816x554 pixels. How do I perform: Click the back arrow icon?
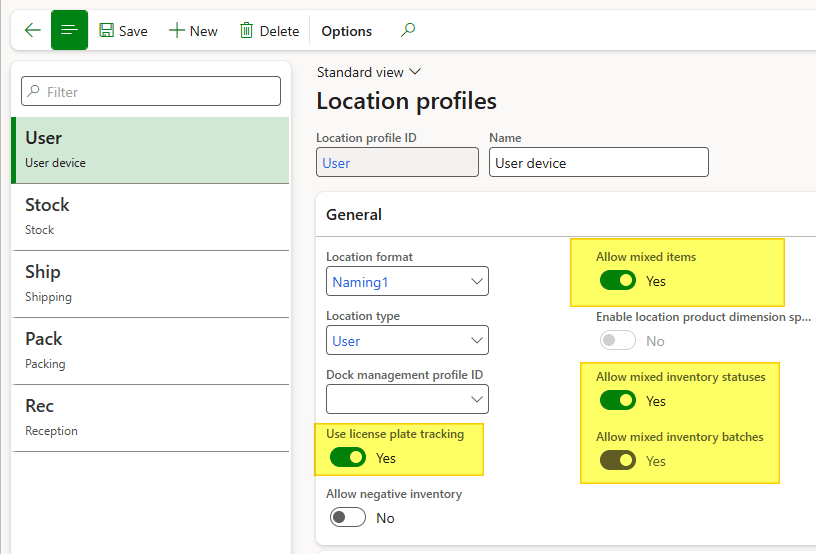(x=32, y=30)
